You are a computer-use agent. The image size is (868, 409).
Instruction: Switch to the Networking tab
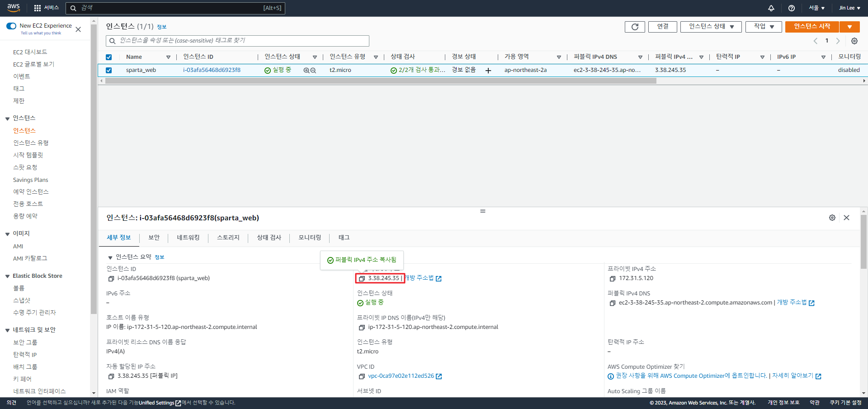[x=188, y=238]
